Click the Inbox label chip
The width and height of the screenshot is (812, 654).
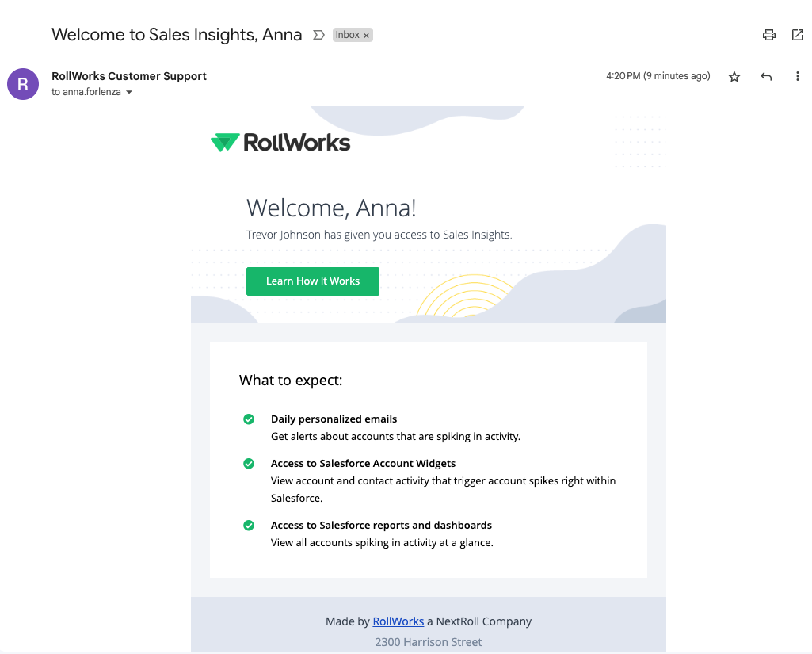(346, 35)
